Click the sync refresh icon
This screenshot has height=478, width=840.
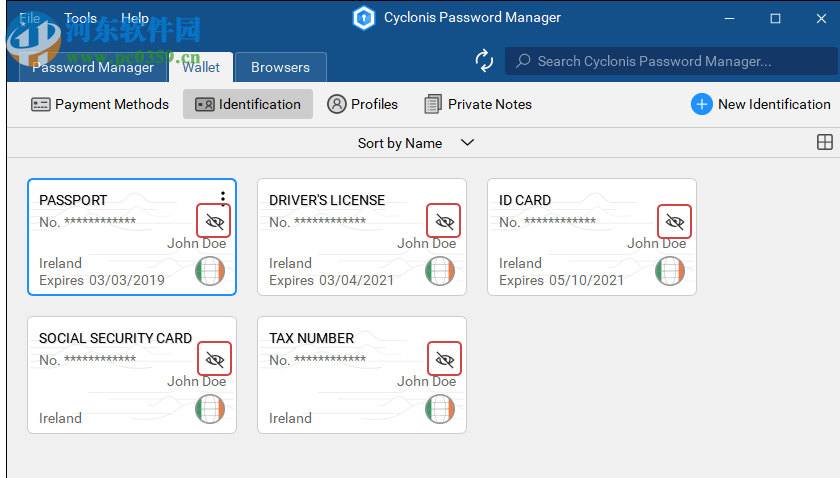coord(484,61)
